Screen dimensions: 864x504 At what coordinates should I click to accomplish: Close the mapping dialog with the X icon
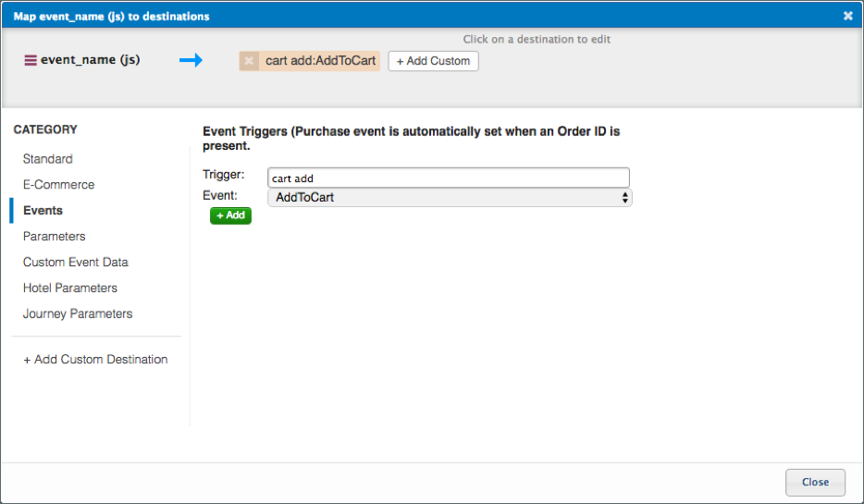(847, 16)
